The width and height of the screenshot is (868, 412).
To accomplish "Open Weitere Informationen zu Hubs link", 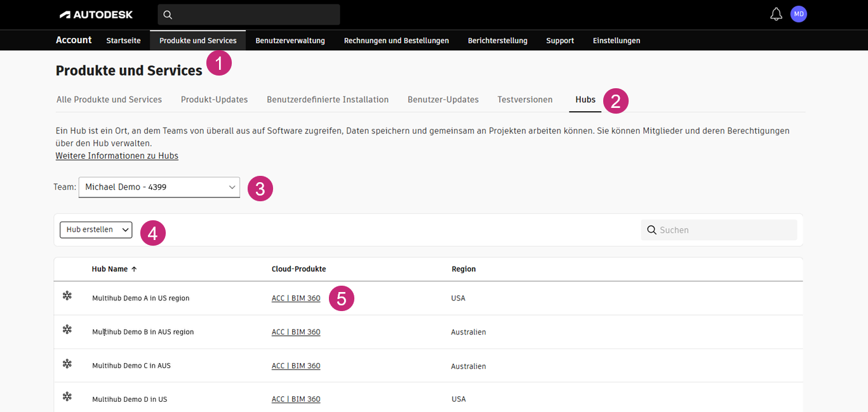I will (x=117, y=156).
